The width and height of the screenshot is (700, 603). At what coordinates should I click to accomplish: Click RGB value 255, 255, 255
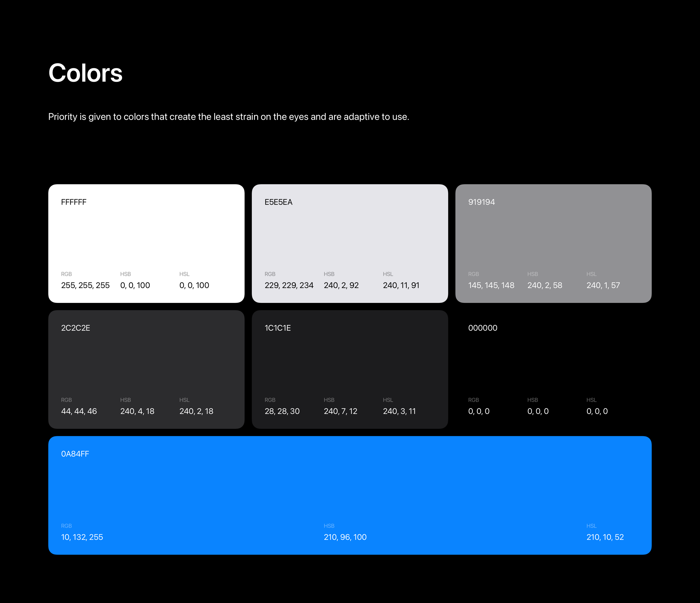85,285
